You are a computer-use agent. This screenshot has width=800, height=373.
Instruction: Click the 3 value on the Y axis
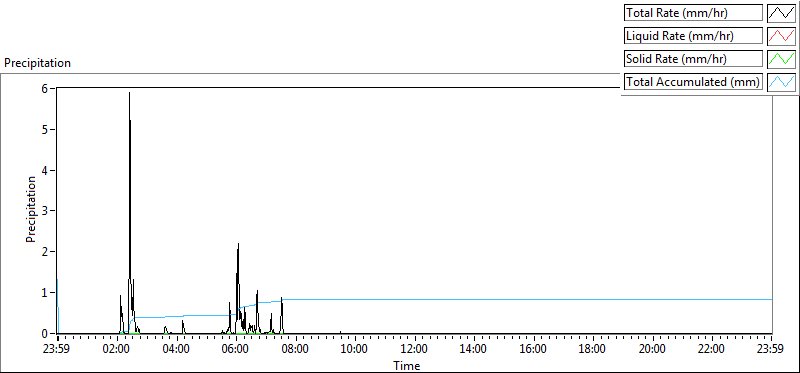click(45, 211)
